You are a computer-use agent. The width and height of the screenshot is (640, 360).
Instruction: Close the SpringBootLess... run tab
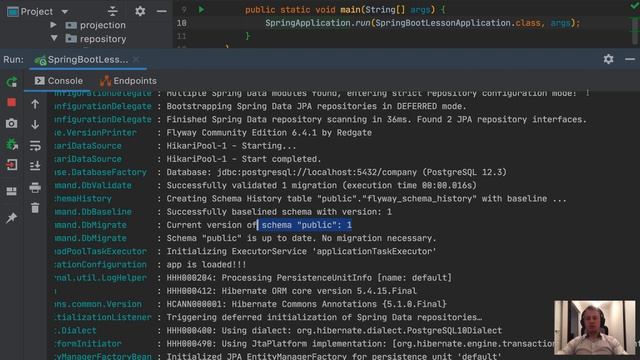(136, 60)
